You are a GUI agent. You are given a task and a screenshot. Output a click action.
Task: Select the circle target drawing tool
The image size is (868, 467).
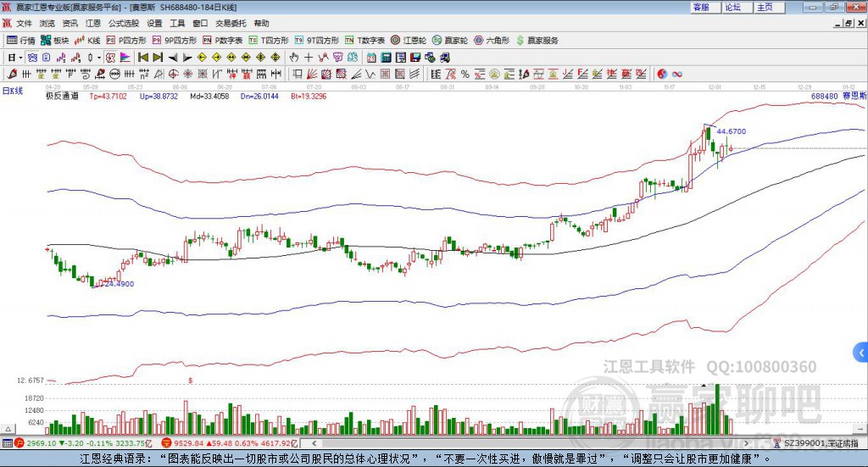[x=173, y=74]
